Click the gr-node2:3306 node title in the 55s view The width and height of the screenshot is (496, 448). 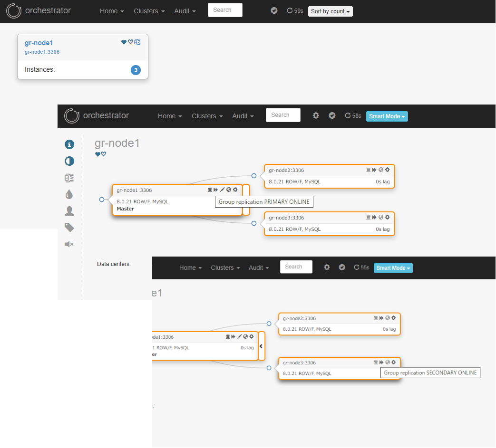pos(299,318)
